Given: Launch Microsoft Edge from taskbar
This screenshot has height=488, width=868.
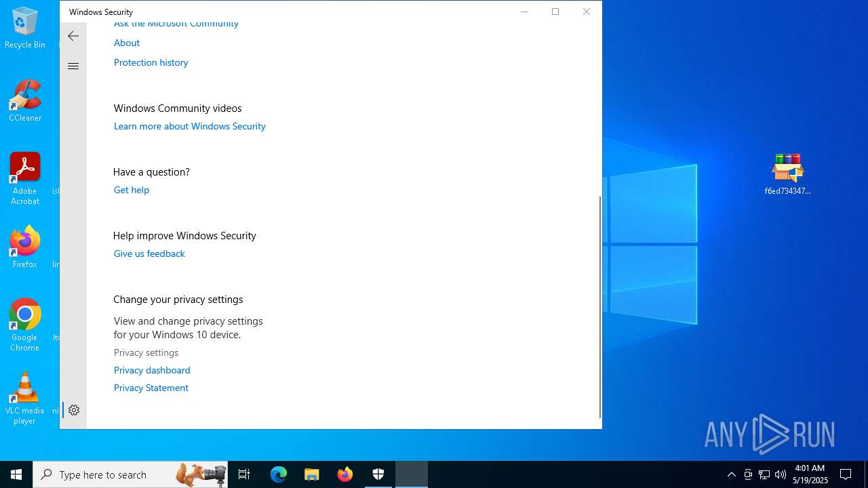Looking at the screenshot, I should [x=279, y=474].
